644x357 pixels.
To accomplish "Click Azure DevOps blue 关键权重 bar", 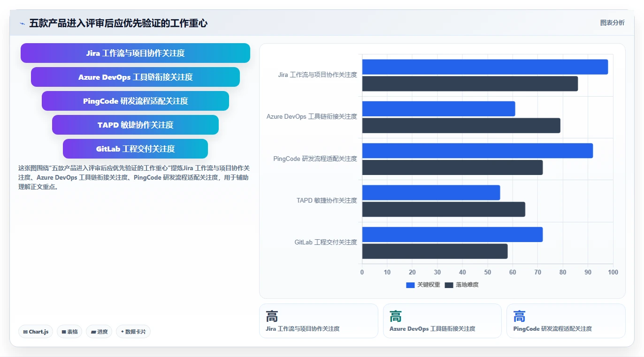I will (438, 109).
